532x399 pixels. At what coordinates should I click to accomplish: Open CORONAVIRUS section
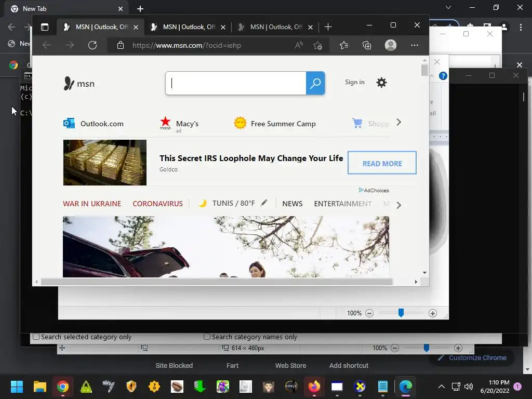(157, 204)
